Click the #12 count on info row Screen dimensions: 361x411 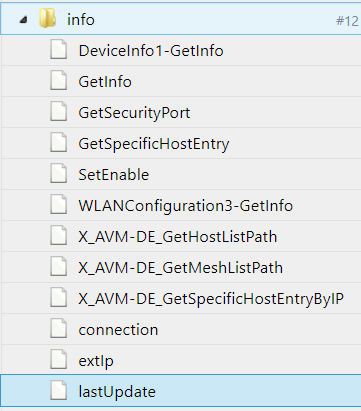pyautogui.click(x=347, y=21)
